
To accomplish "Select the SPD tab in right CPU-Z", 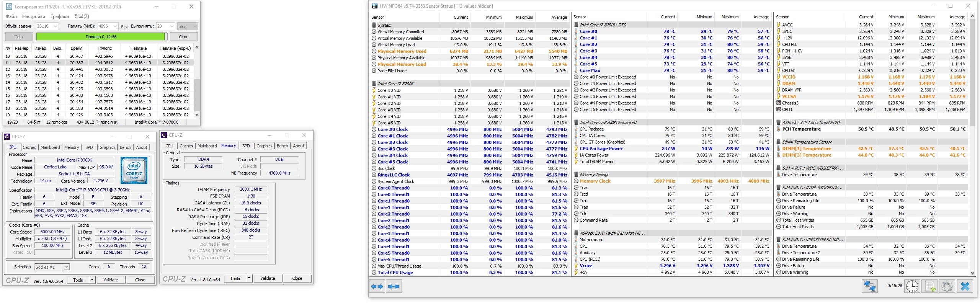I will coord(246,146).
